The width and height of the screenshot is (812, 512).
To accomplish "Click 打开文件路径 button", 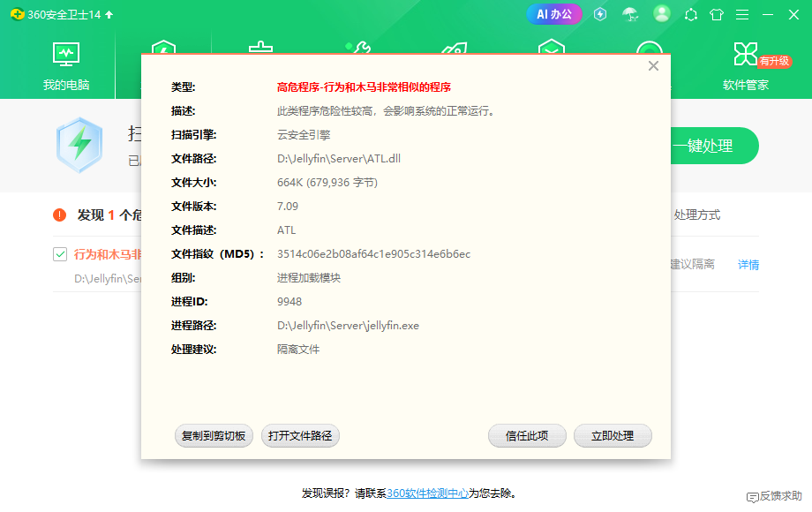I will [300, 436].
